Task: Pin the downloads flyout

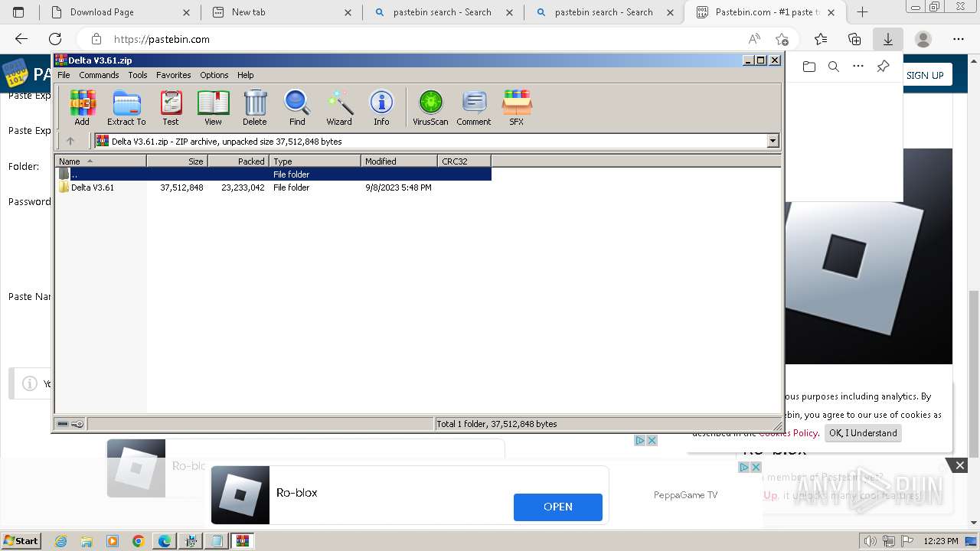Action: click(x=883, y=67)
